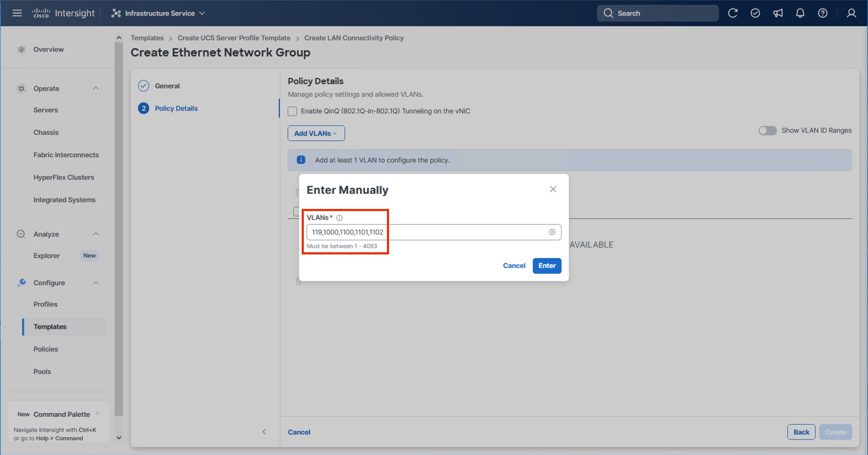Image resolution: width=868 pixels, height=455 pixels.
Task: Collapse the Analyze section
Action: [96, 234]
